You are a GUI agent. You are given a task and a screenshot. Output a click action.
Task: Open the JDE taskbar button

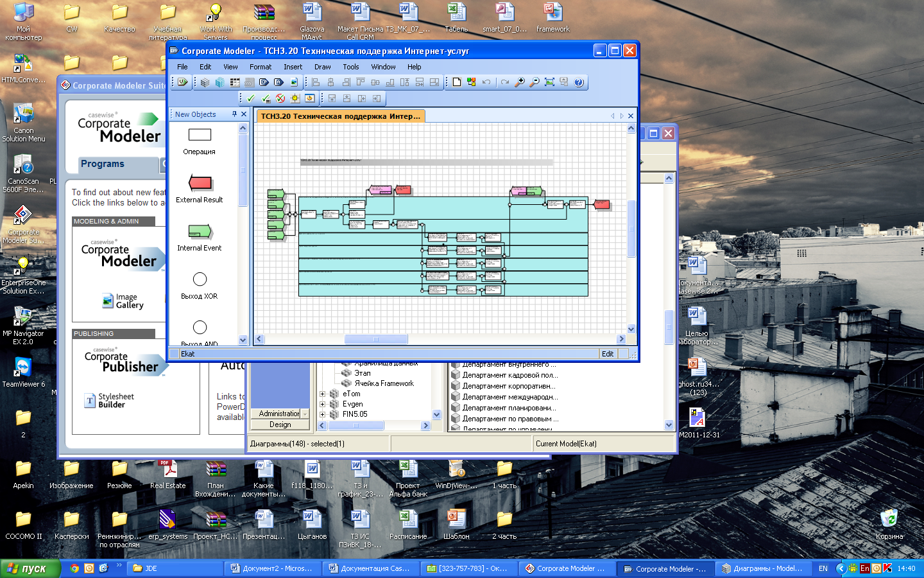173,568
